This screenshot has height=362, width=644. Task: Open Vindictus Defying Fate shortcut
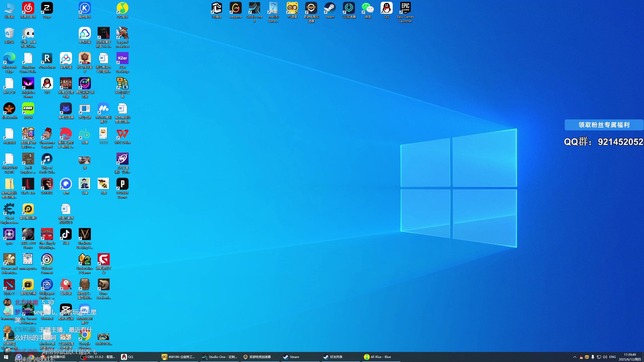pos(85,239)
